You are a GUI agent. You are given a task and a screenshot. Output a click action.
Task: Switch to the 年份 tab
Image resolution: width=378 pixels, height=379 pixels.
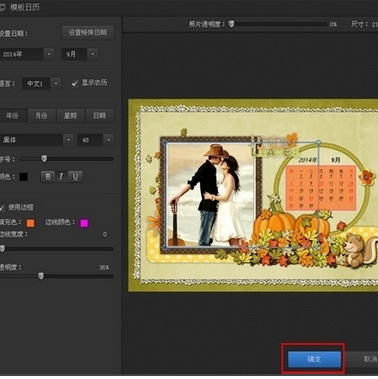point(12,116)
